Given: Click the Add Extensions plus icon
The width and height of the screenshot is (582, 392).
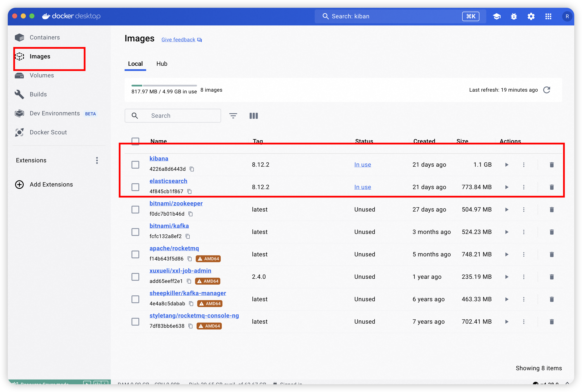Looking at the screenshot, I should click(19, 185).
